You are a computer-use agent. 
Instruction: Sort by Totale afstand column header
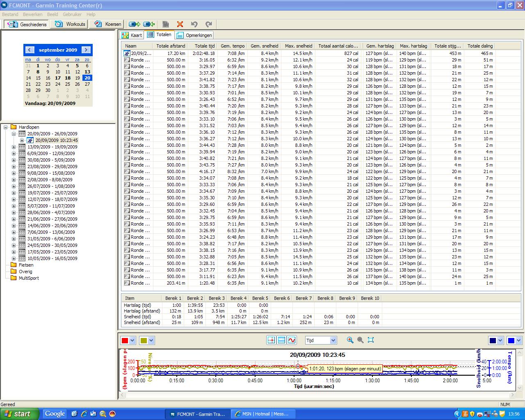point(171,46)
